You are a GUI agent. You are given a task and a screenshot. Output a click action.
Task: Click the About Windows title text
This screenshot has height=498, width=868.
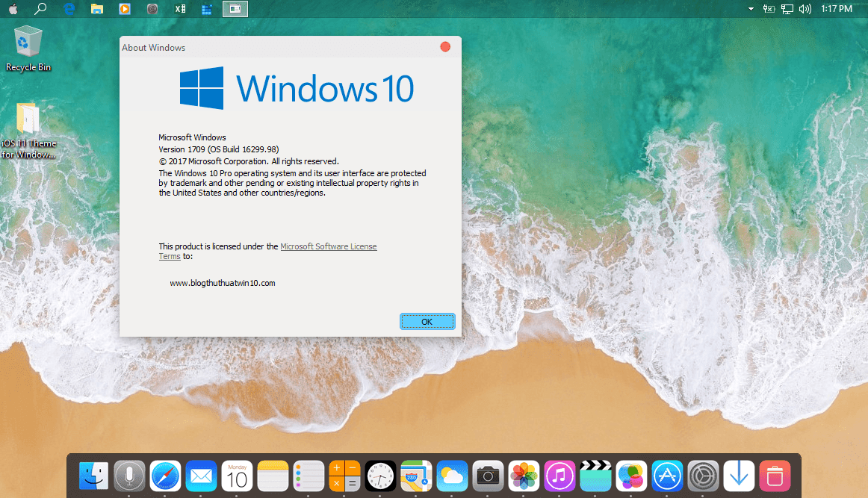pos(153,48)
